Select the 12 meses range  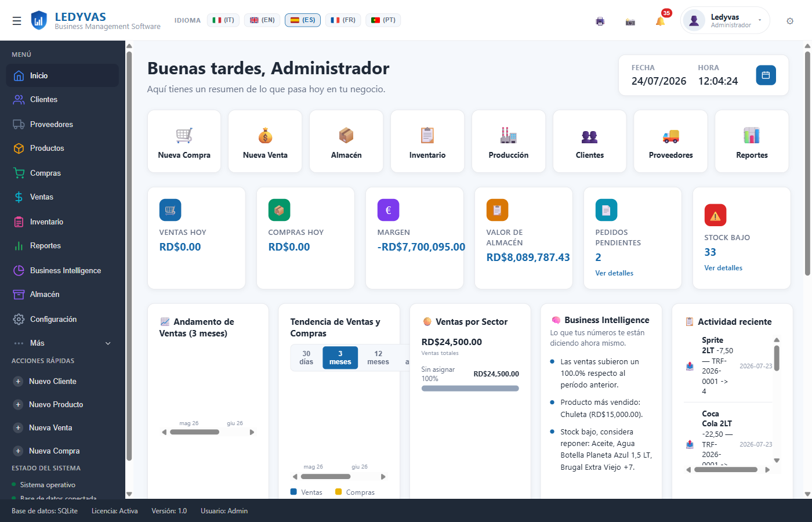378,358
